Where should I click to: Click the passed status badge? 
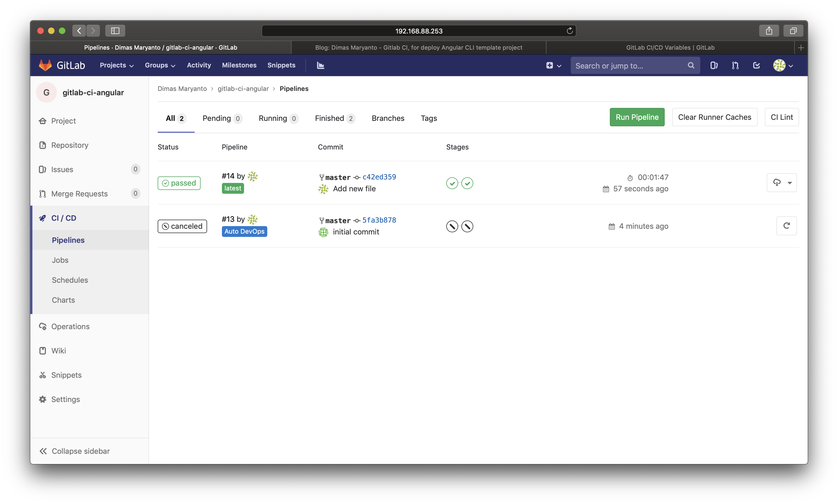coord(179,183)
